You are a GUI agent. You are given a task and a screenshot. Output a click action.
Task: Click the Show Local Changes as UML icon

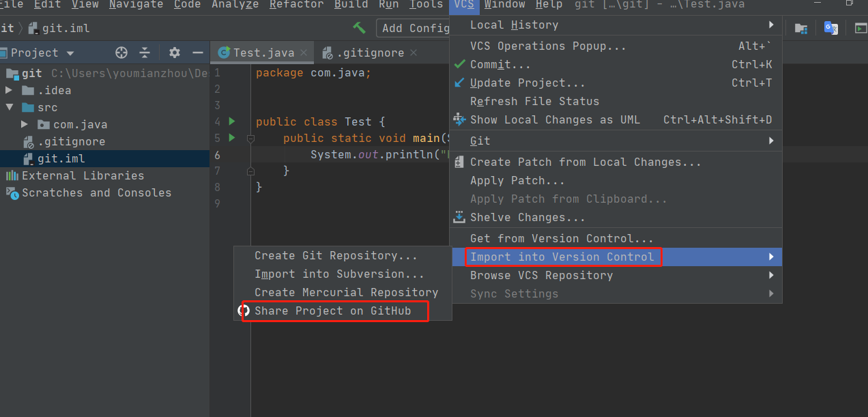click(x=459, y=119)
